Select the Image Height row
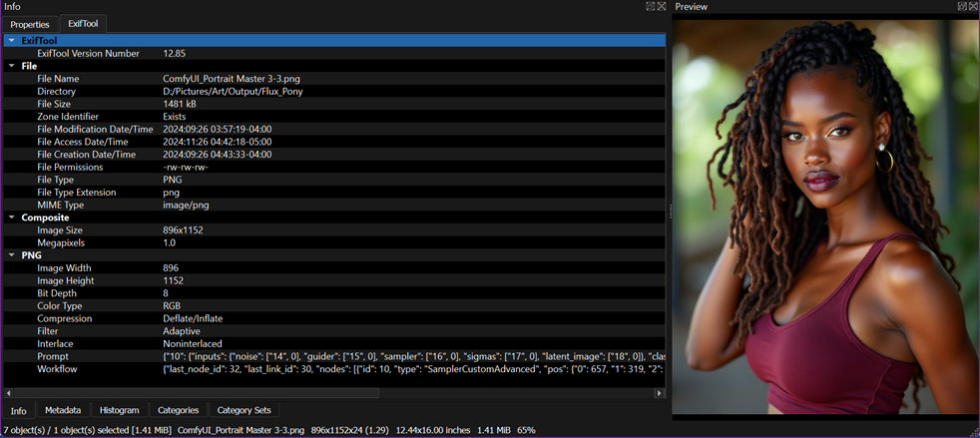980x438 pixels. point(334,280)
